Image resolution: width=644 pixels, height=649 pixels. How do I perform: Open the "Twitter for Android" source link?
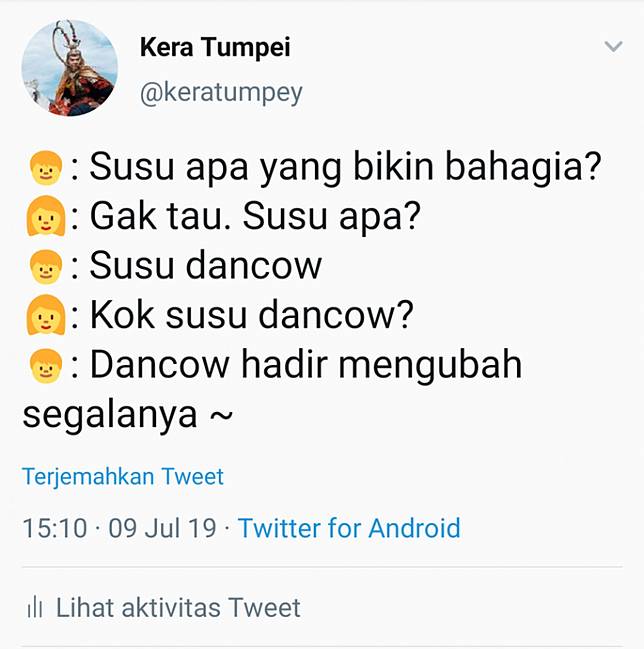349,528
